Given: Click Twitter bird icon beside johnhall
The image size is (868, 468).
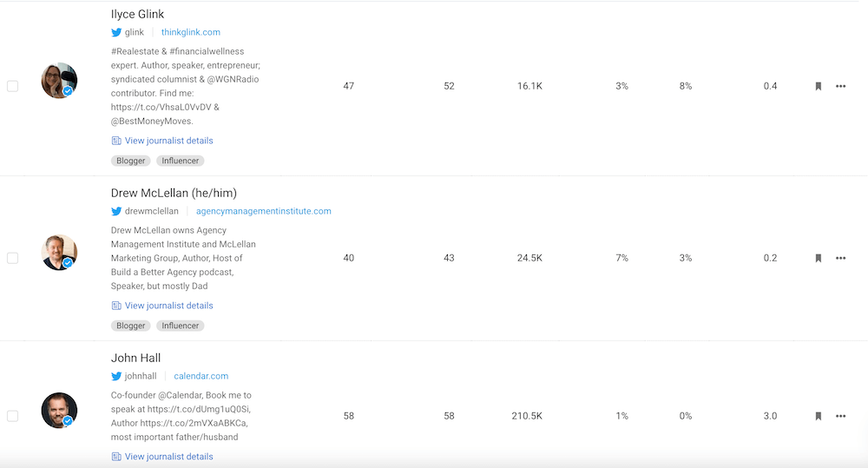Looking at the screenshot, I should 116,376.
